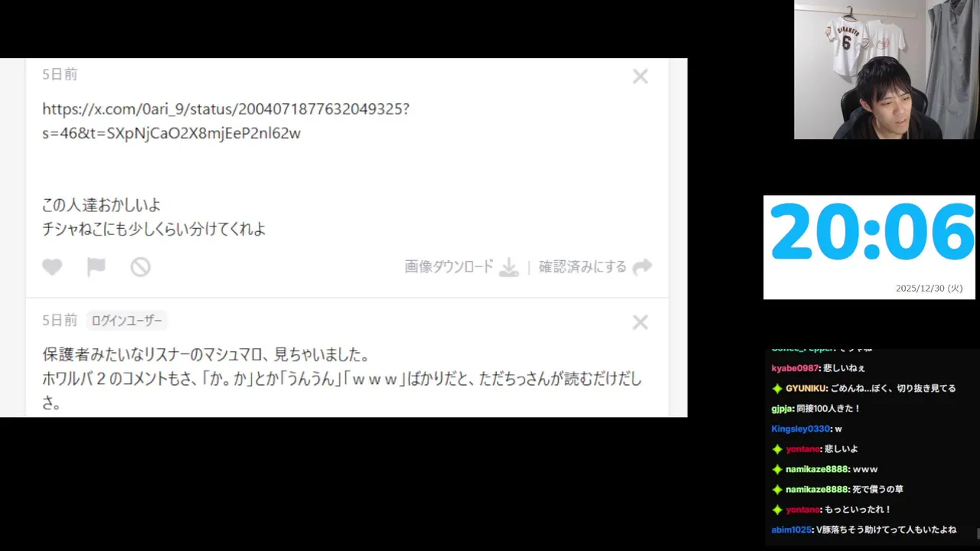Click the share arrow icon beside 確認済みにする
The image size is (980, 551).
[642, 267]
